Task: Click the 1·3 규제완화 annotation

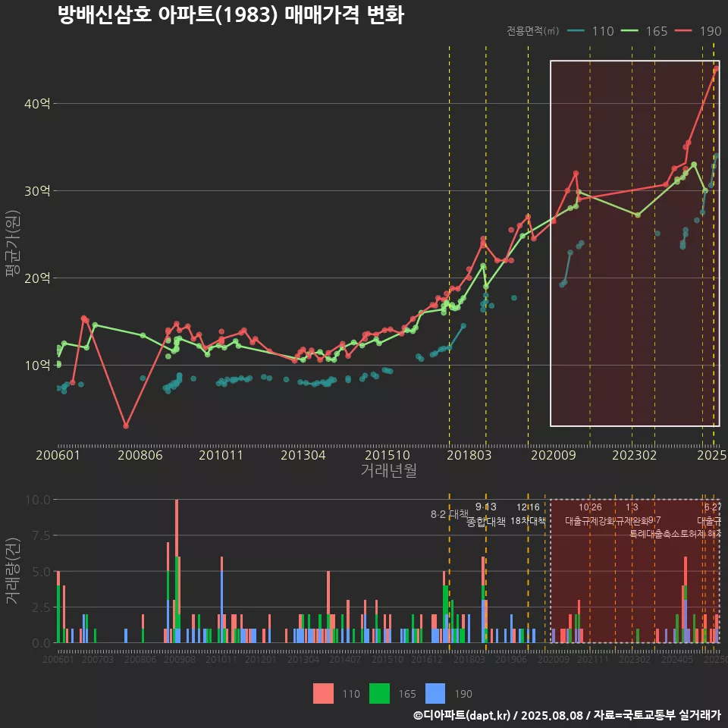Action: pyautogui.click(x=632, y=514)
